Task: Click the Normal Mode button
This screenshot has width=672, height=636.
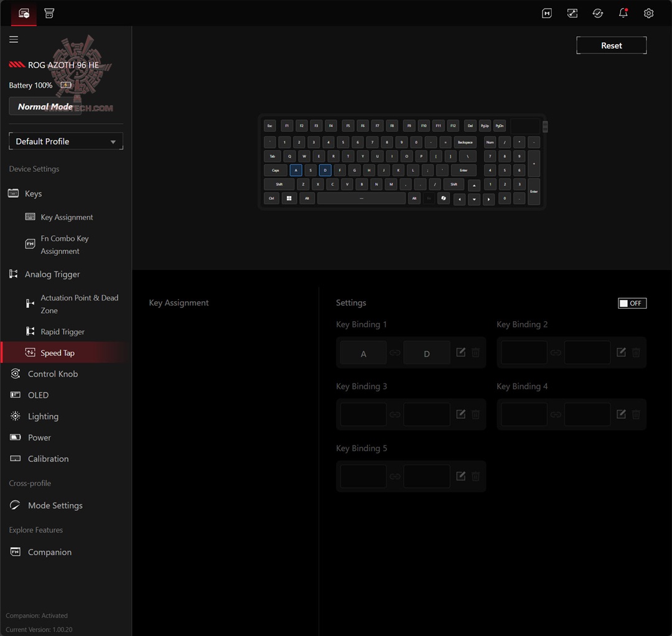Action: click(45, 106)
